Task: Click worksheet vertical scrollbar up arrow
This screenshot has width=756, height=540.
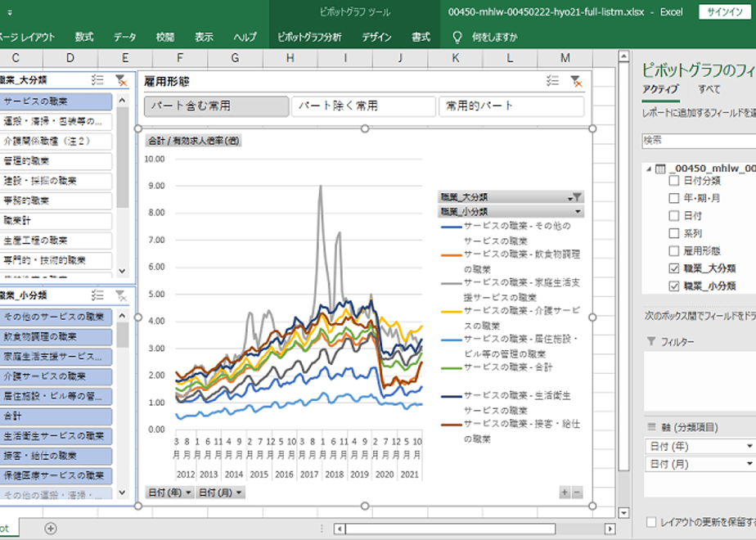Action: click(623, 56)
